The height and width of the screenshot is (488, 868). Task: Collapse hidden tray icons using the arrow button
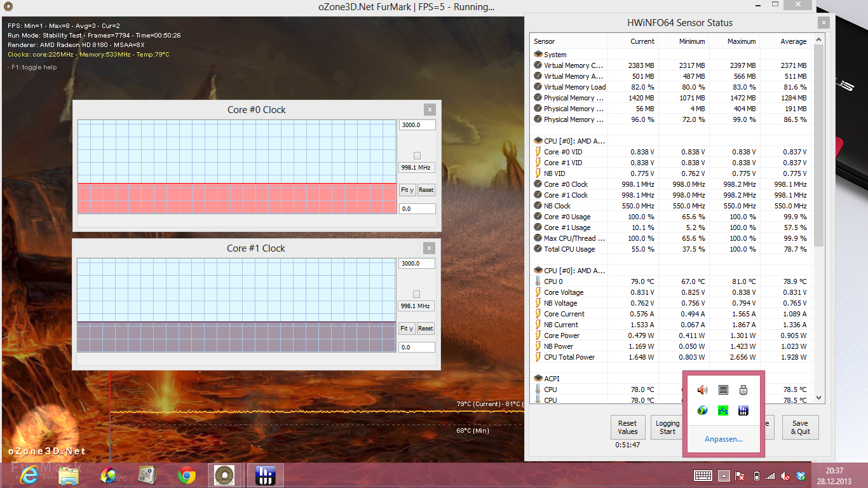[724, 475]
